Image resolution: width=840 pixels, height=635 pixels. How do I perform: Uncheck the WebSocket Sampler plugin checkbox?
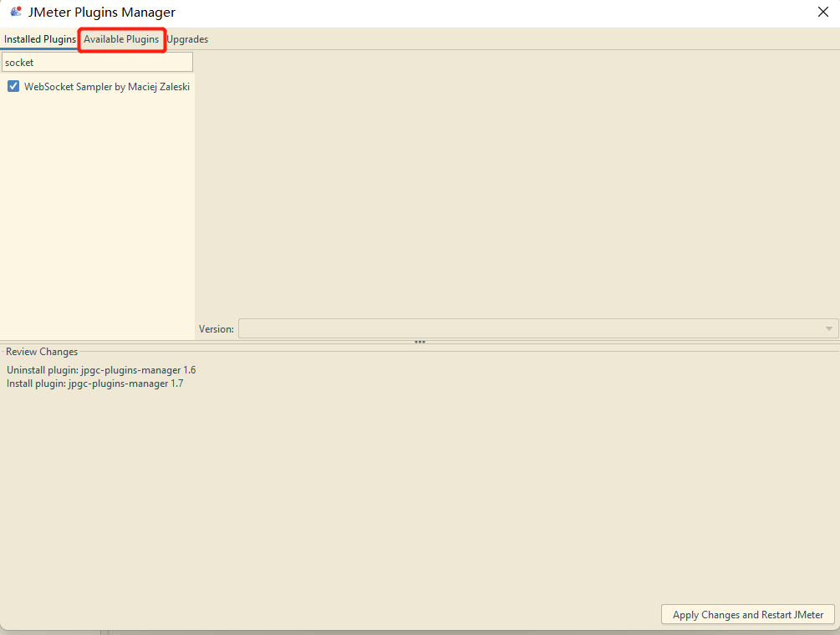pyautogui.click(x=13, y=86)
